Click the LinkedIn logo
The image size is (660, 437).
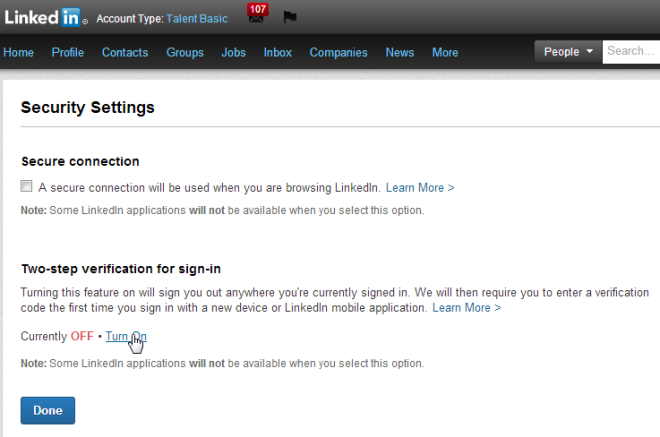pyautogui.click(x=45, y=18)
